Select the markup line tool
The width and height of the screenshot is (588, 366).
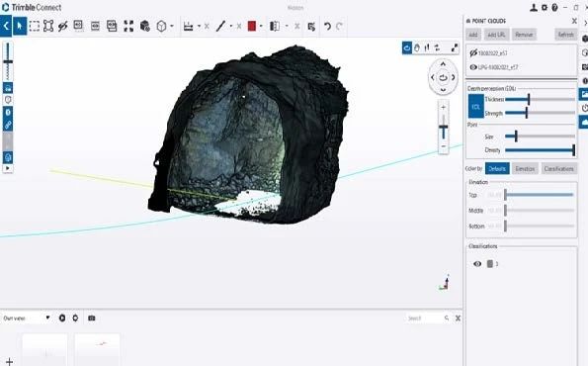coord(221,26)
